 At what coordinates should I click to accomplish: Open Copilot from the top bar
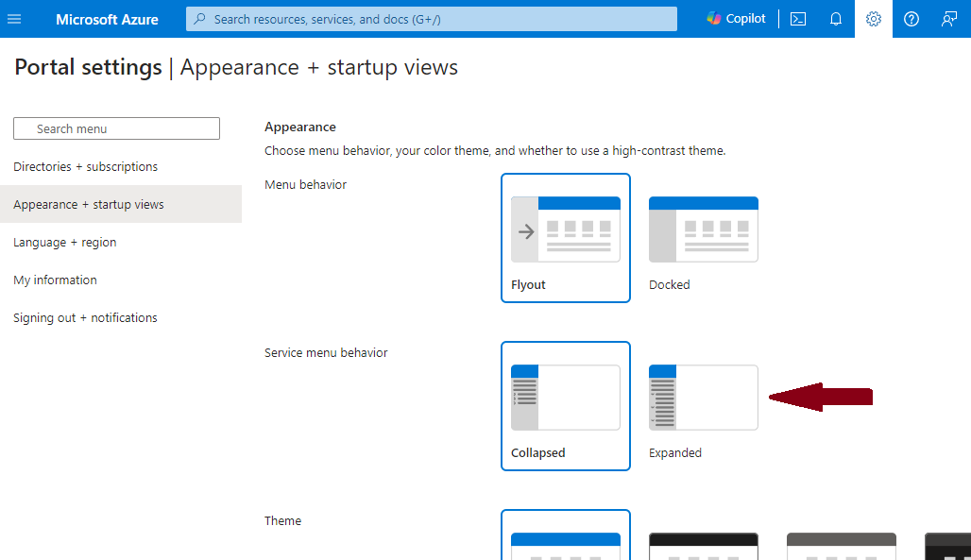[737, 19]
